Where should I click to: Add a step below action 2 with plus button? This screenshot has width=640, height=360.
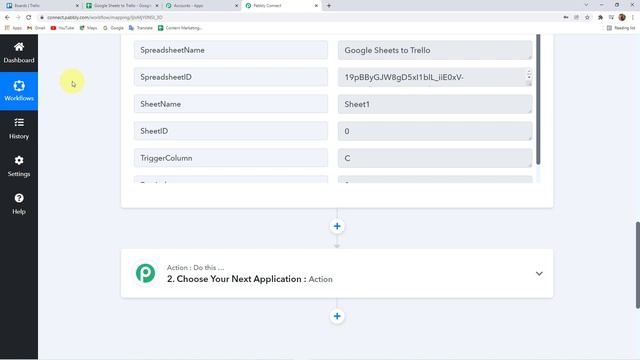coord(337,316)
